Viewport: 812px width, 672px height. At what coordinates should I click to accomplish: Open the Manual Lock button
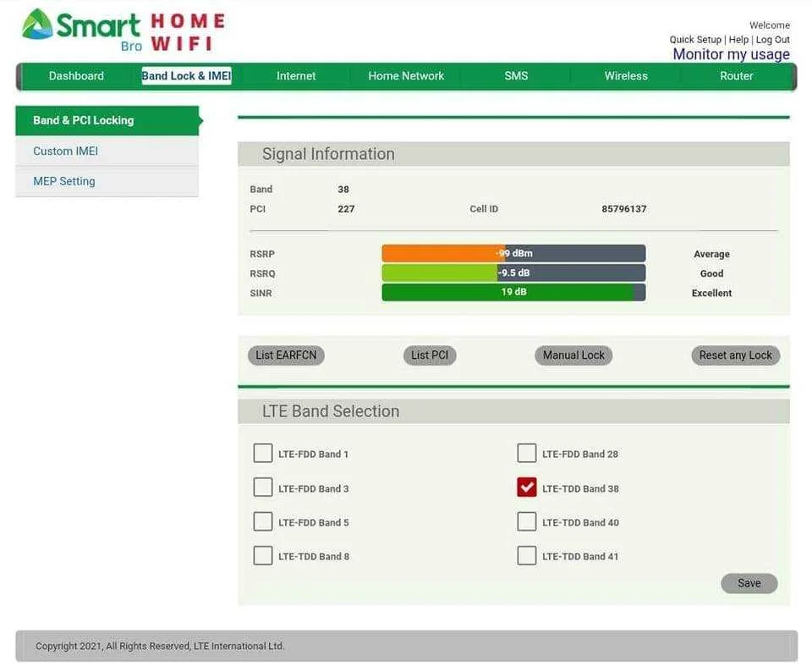573,355
